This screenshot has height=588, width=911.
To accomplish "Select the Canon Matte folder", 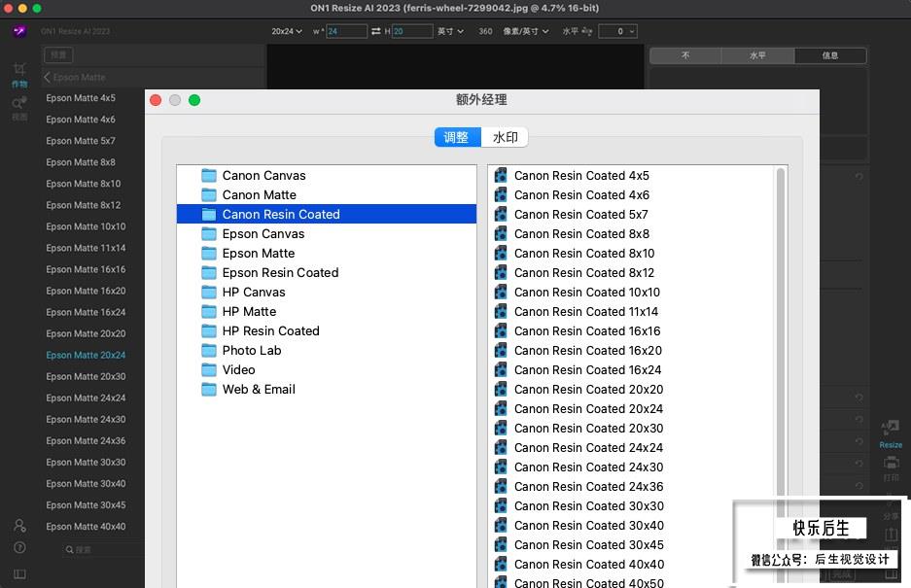I will click(x=326, y=195).
